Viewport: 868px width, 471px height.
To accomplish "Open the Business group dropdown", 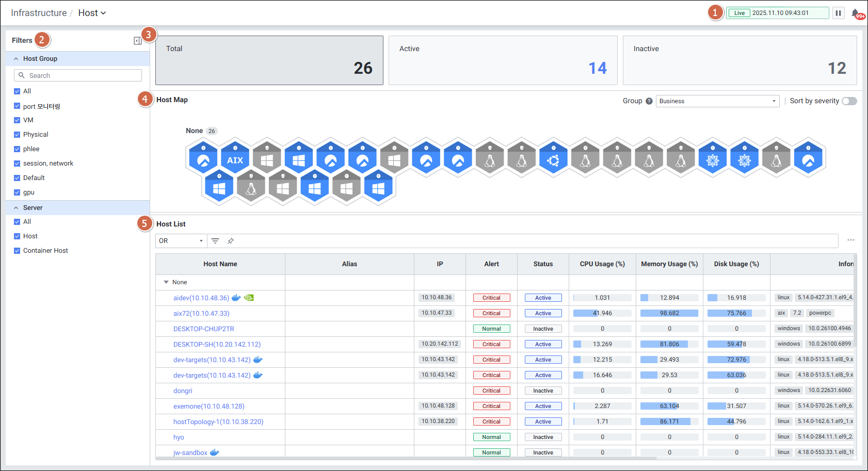I will pos(717,101).
